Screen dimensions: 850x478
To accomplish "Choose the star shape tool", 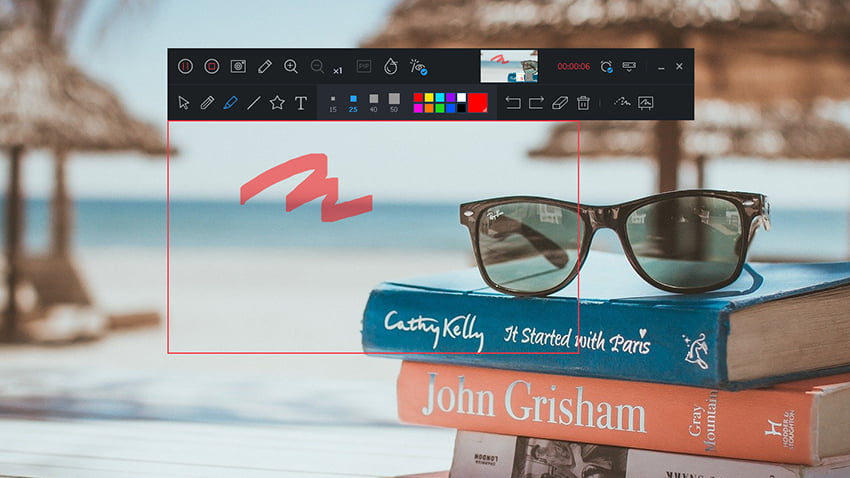I will pyautogui.click(x=277, y=102).
